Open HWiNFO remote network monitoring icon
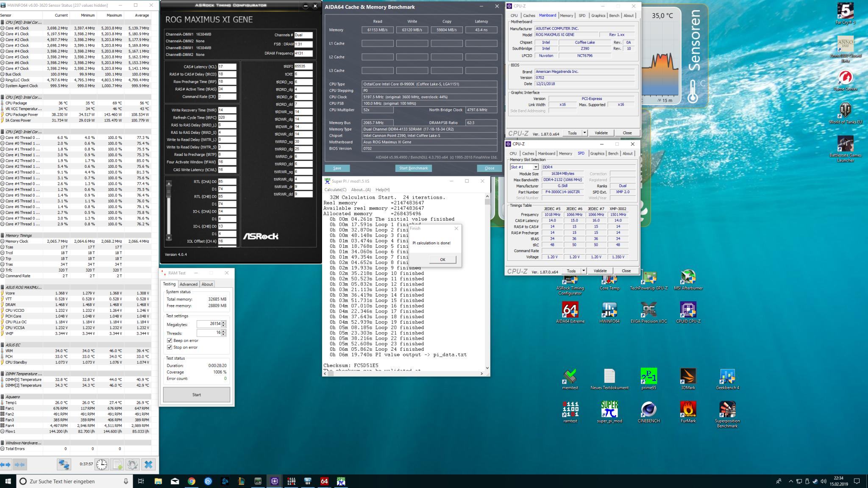The width and height of the screenshot is (868, 488). tap(64, 464)
